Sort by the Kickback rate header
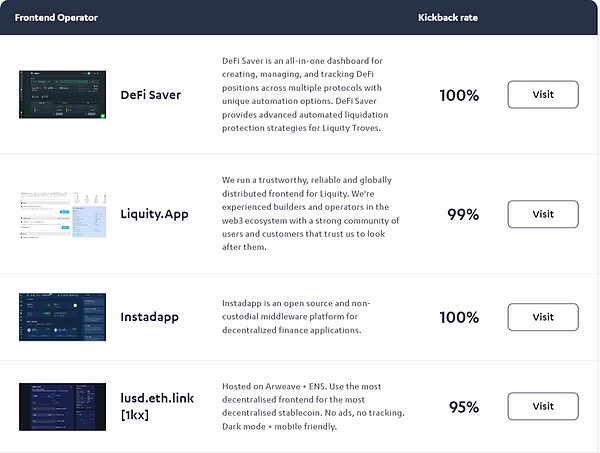Image resolution: width=600 pixels, height=453 pixels. [449, 18]
